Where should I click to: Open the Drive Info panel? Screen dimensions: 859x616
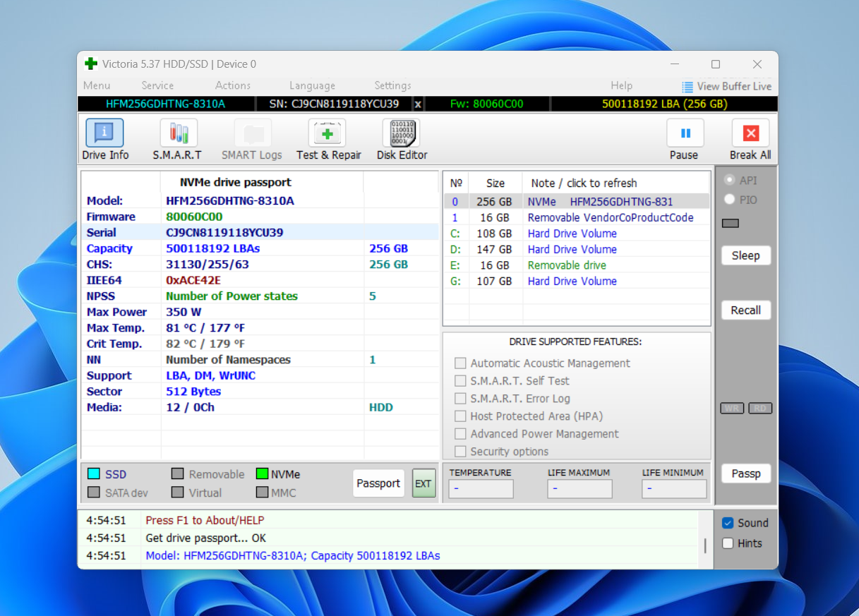point(104,139)
